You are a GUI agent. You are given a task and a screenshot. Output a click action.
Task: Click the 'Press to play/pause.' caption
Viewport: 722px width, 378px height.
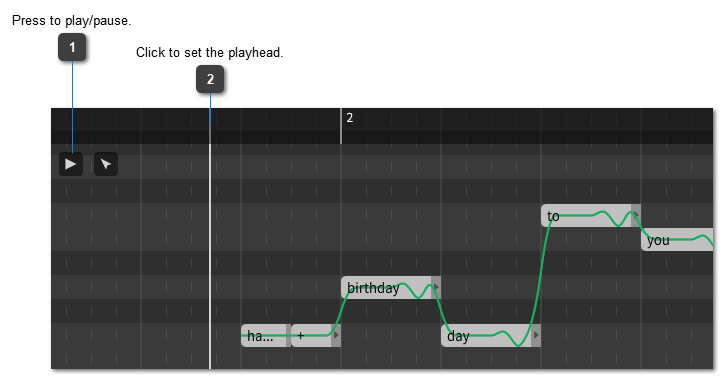[71, 21]
